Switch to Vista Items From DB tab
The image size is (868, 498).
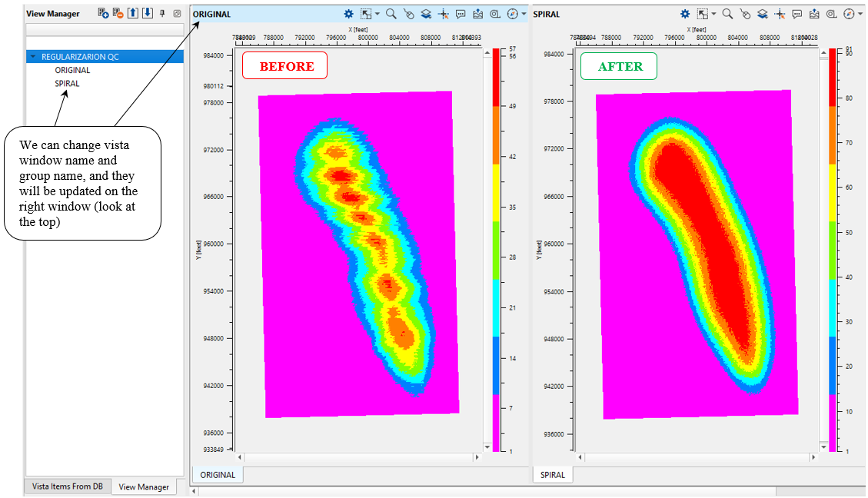tap(68, 486)
